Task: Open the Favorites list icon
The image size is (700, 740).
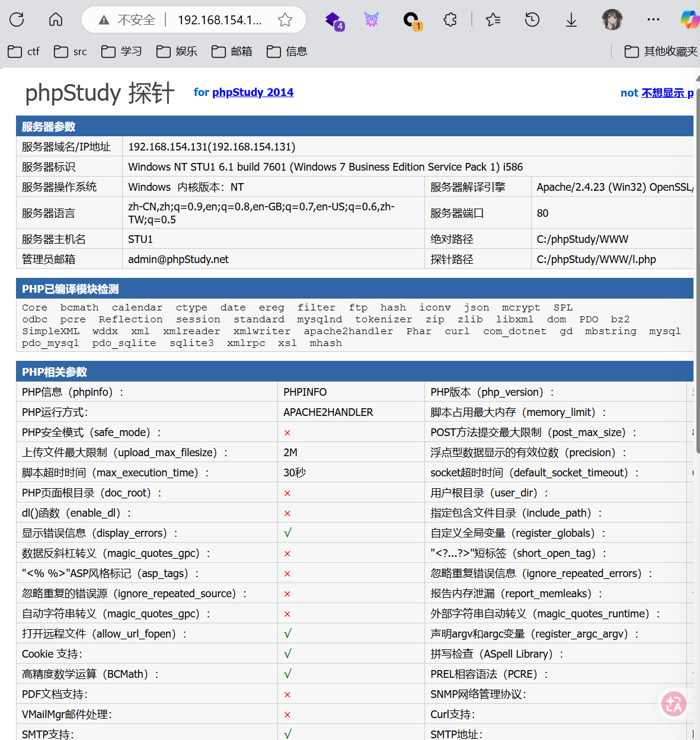Action: coord(493,20)
